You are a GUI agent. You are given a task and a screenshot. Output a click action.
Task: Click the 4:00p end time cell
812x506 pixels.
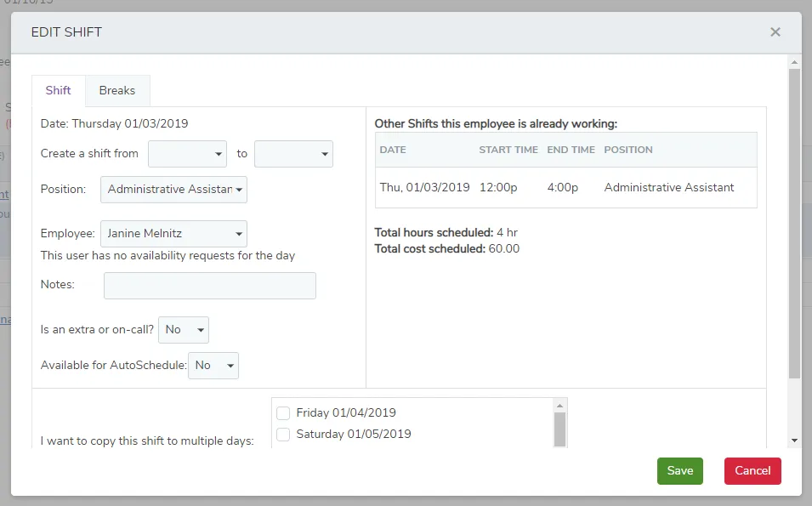pos(562,187)
